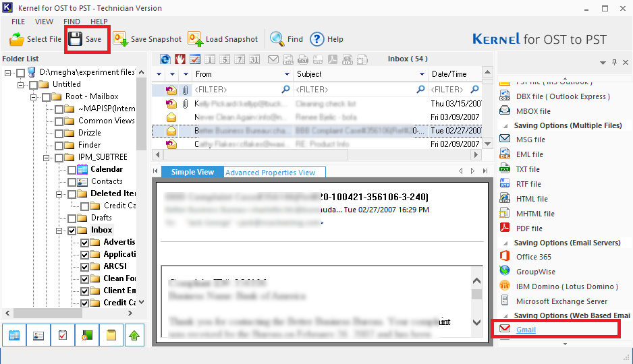Click the calendar checkmark icon in message toolbar
Screen dimensions: 633x364
click(x=195, y=59)
